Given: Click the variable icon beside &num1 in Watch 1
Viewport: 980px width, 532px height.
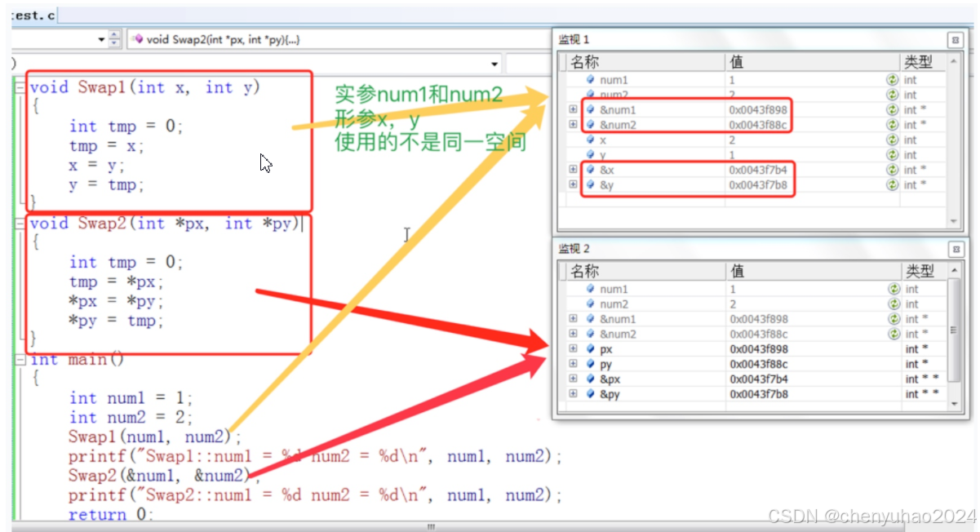Looking at the screenshot, I should [591, 110].
